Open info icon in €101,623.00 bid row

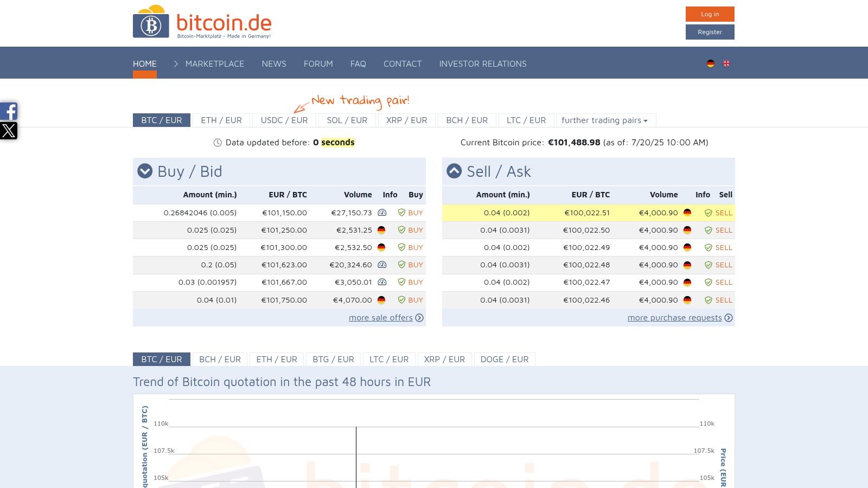[382, 265]
